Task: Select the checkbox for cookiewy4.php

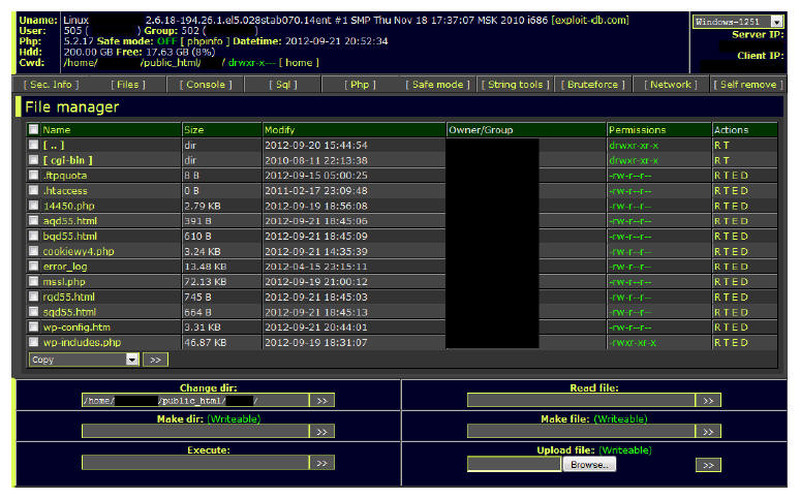Action: [34, 251]
